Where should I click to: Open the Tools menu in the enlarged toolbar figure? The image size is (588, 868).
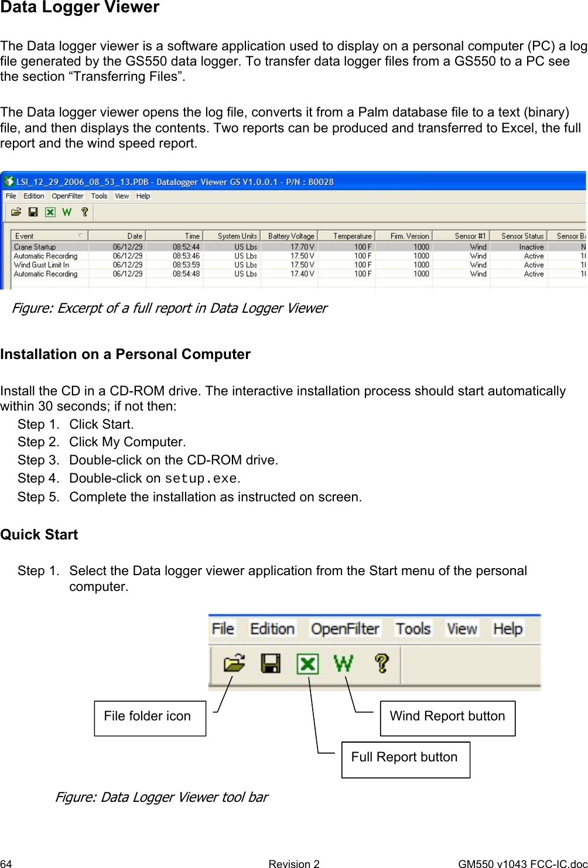coord(413,629)
